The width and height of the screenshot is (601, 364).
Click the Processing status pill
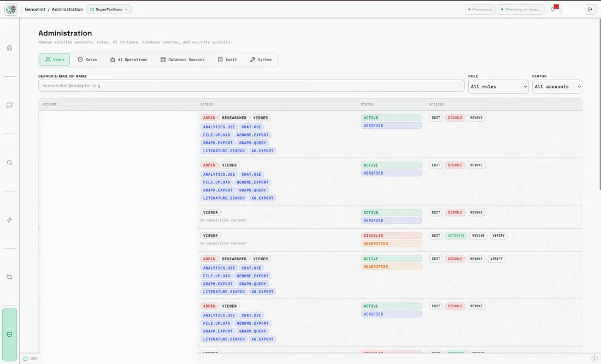480,9
